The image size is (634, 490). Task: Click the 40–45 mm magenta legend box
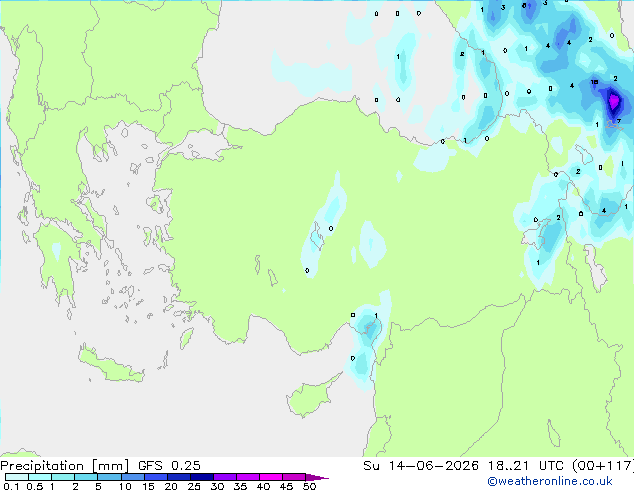271,477
